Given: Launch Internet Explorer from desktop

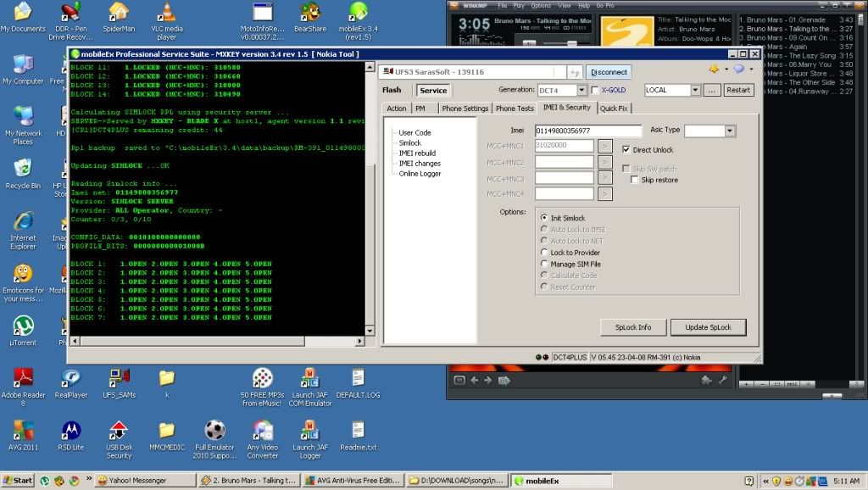Looking at the screenshot, I should [23, 231].
